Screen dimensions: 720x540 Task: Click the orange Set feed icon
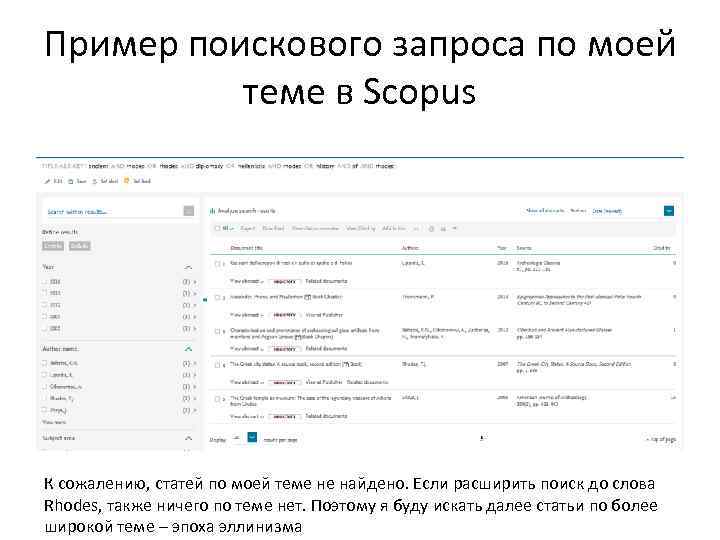[x=127, y=181]
